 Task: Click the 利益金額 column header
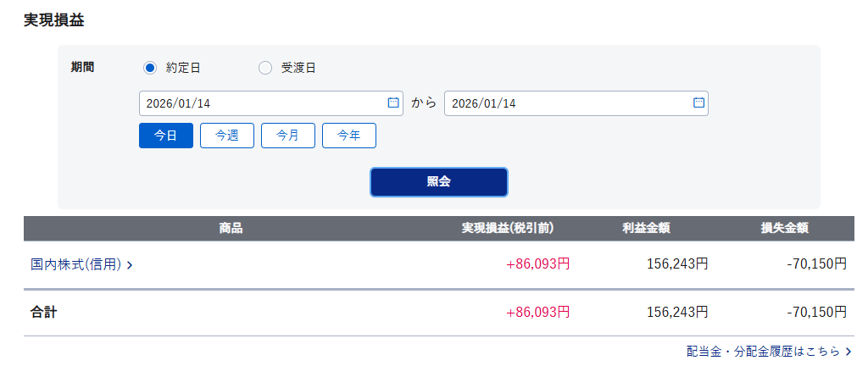tap(647, 228)
